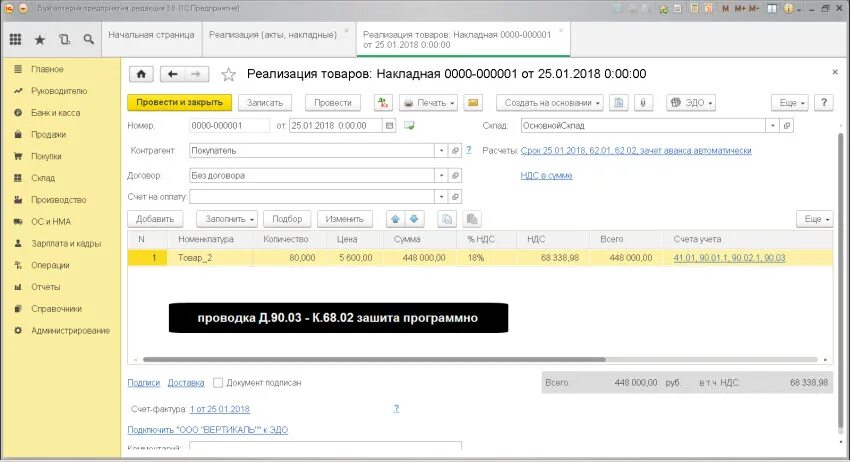The height and width of the screenshot is (462, 850).
Task: Open the Склад dropdown arrow
Action: tap(772, 126)
